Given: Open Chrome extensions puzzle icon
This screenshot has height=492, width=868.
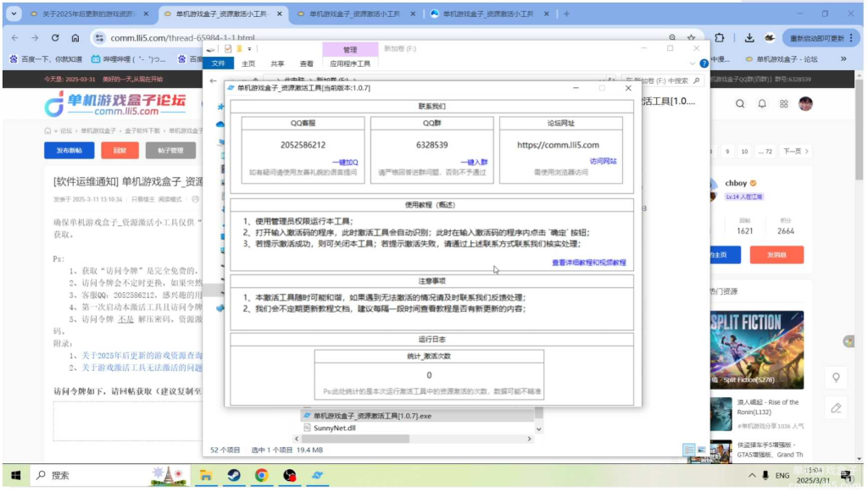Looking at the screenshot, I should tap(720, 37).
